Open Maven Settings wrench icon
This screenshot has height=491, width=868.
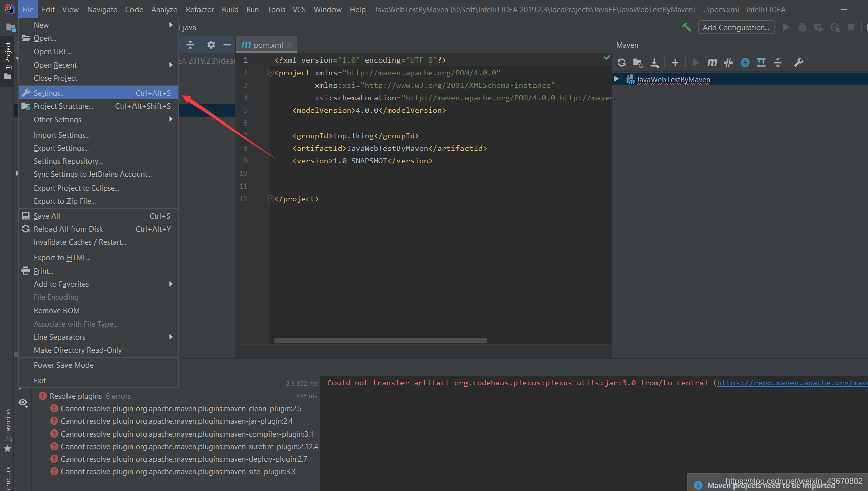[x=798, y=63]
